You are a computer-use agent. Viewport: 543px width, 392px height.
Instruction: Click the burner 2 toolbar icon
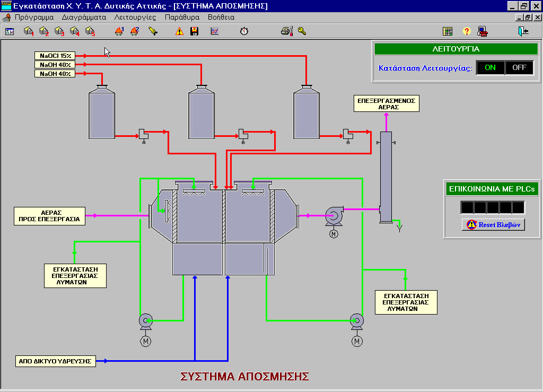pos(135,31)
